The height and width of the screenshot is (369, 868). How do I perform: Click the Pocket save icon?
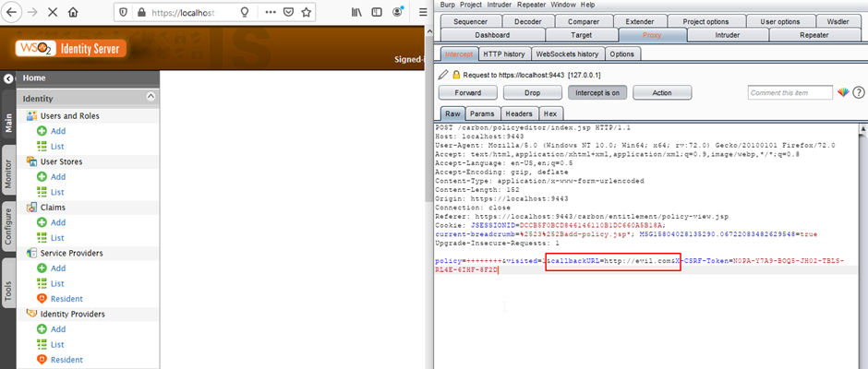pos(288,12)
